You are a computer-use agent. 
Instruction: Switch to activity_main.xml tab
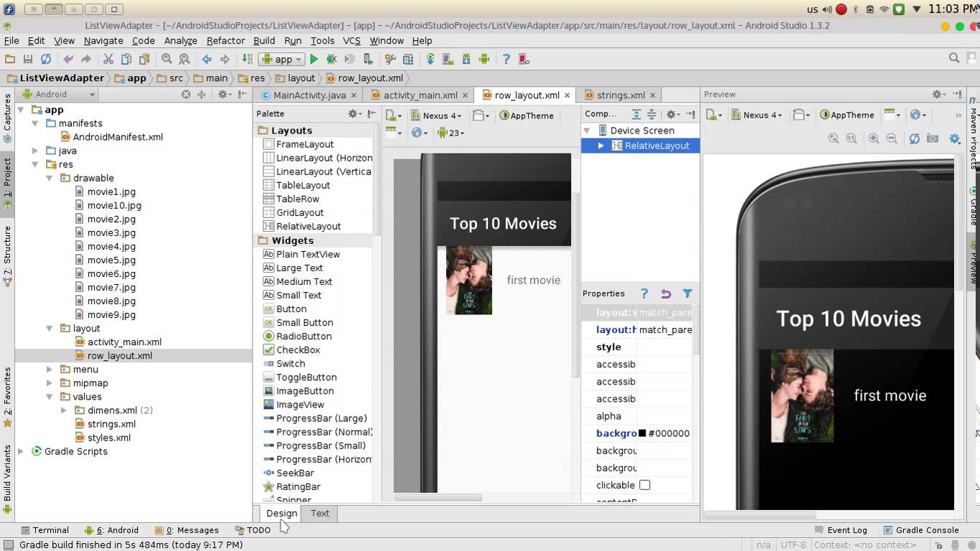420,95
